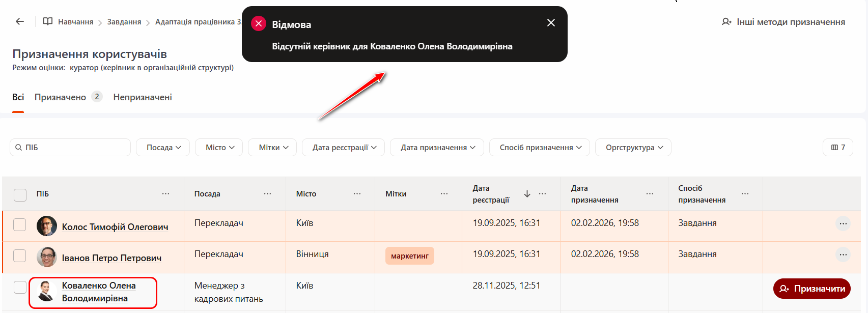Switch to the Непризначені tab
The image size is (868, 313).
coord(143,97)
